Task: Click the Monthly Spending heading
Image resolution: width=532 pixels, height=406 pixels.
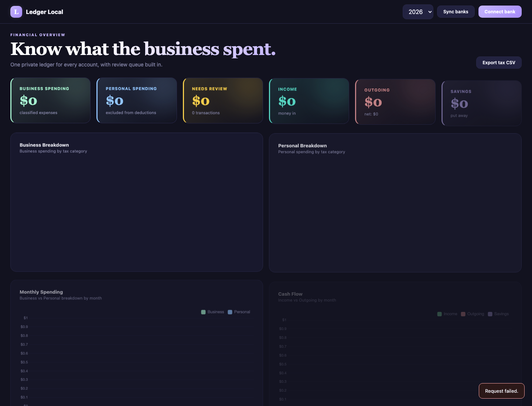Action: coord(41,292)
